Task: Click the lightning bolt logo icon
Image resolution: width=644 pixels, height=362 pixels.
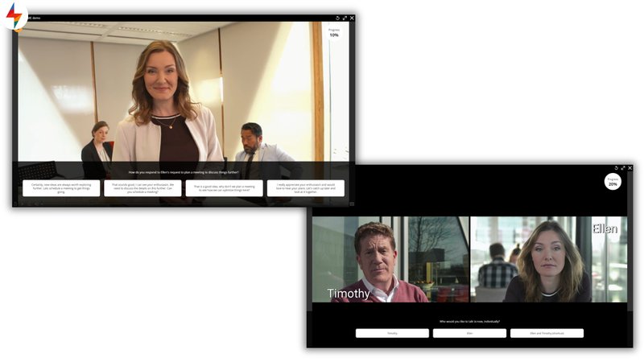Action: [x=14, y=15]
